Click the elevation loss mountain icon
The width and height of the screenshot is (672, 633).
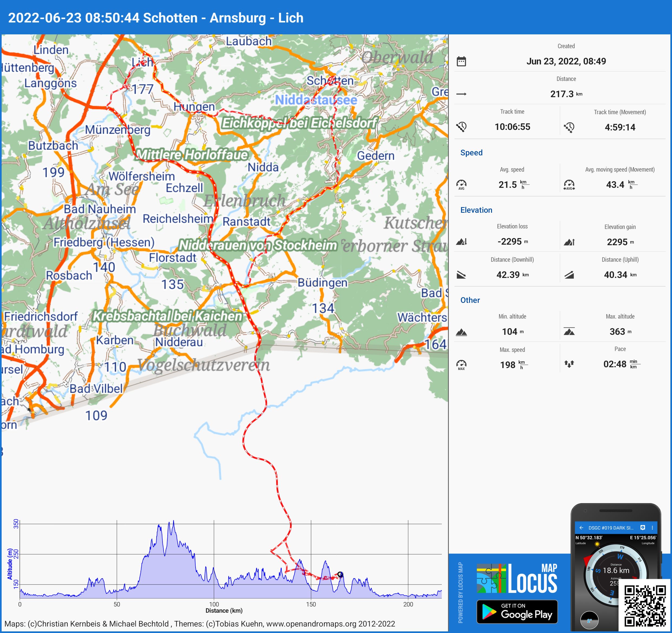[461, 241]
